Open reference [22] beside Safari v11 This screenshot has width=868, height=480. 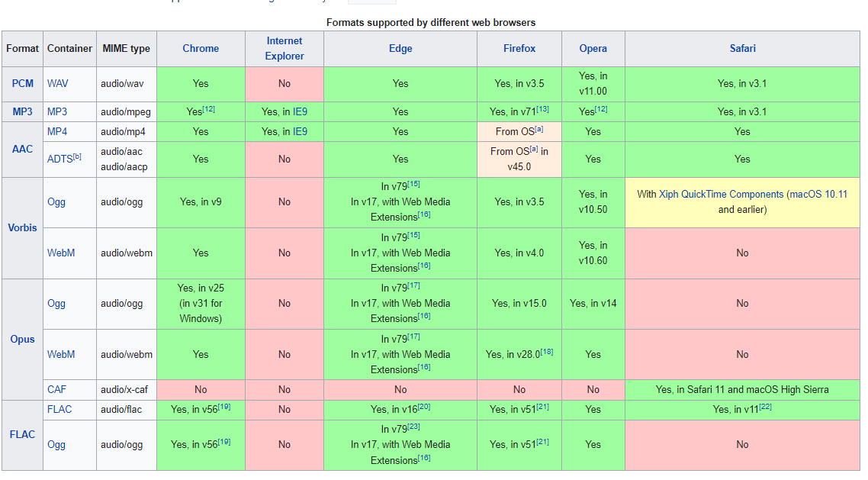pyautogui.click(x=765, y=407)
